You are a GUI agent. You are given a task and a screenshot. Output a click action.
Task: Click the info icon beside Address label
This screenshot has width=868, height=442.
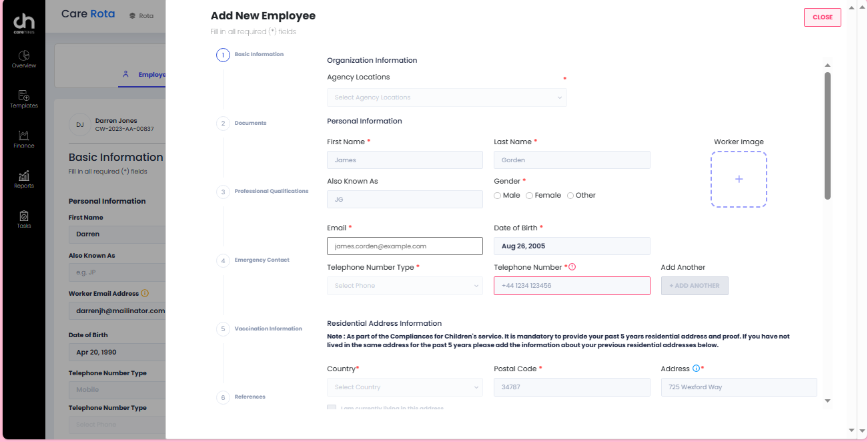[696, 368]
